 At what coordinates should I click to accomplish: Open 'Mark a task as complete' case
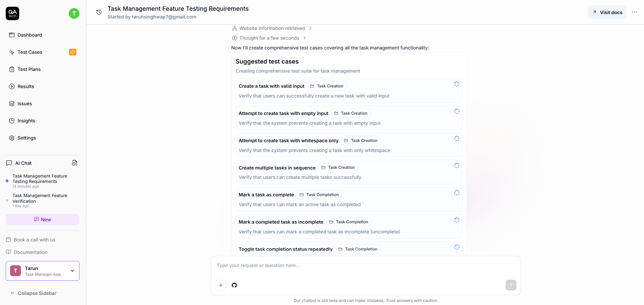pos(349,199)
